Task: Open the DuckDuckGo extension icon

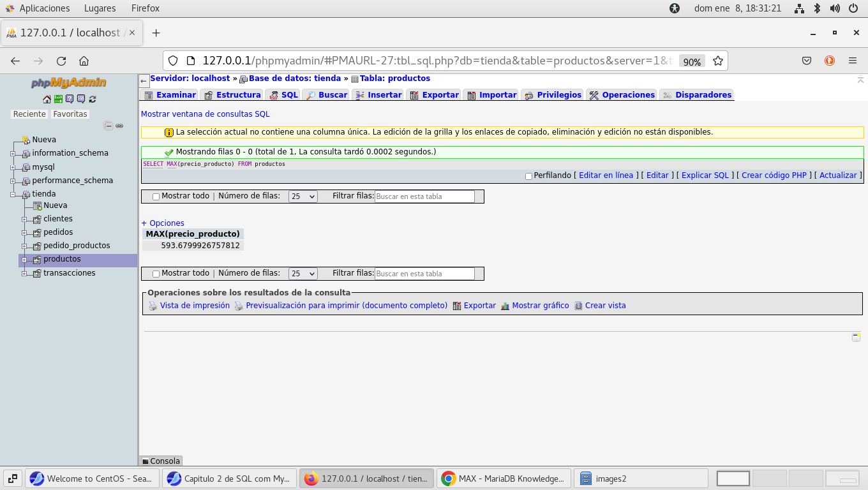Action: 830,61
